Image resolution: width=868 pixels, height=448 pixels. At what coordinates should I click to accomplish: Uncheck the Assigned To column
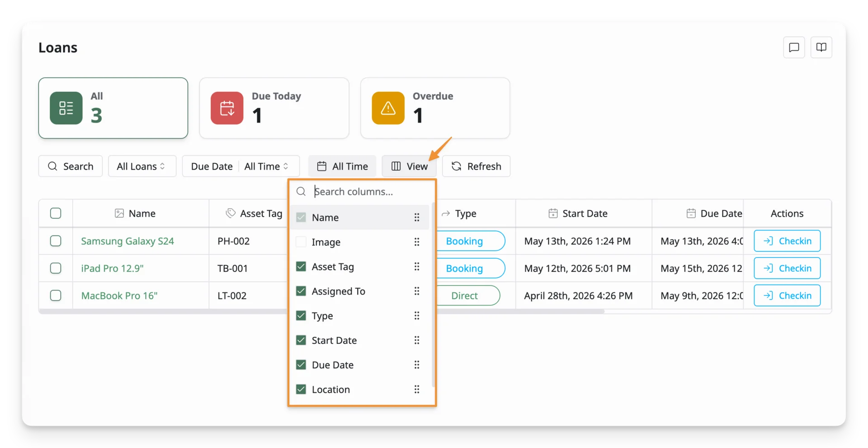[x=301, y=291]
